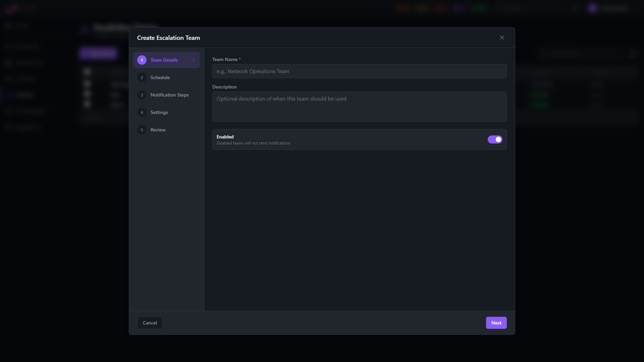Click the step 3 number circle
The width and height of the screenshot is (644, 362).
[x=142, y=95]
